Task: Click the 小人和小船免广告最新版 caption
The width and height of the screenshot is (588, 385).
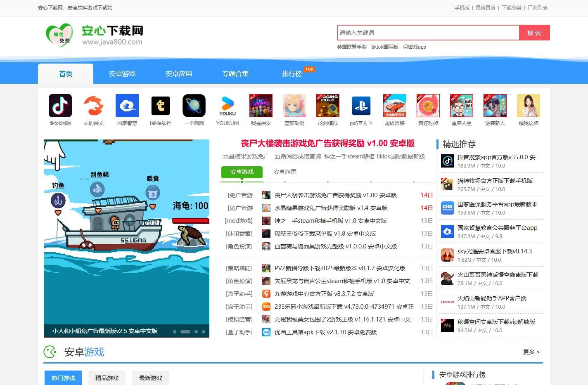Action: tap(105, 331)
